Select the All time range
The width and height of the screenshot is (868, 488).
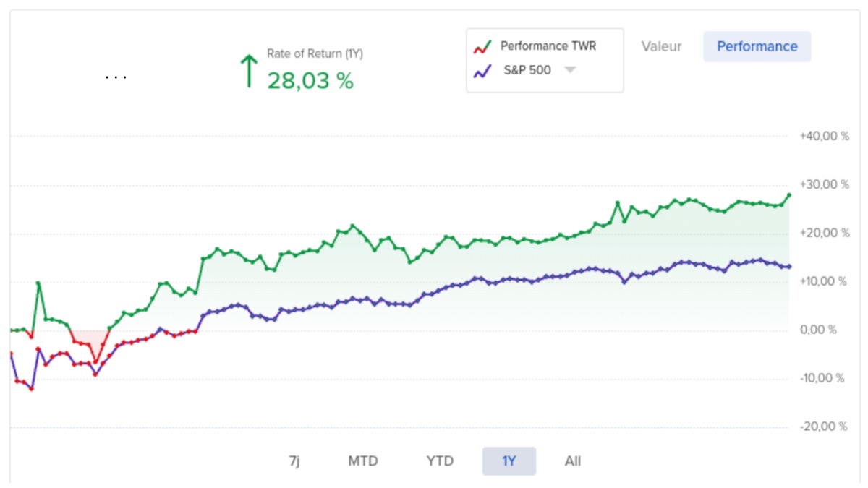[x=574, y=461]
